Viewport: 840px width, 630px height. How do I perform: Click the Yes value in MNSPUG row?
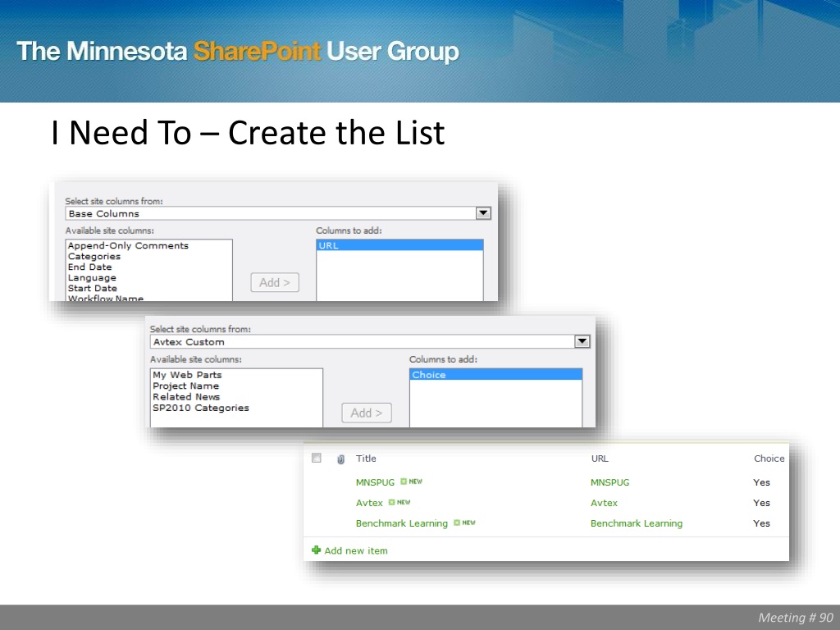[x=761, y=482]
